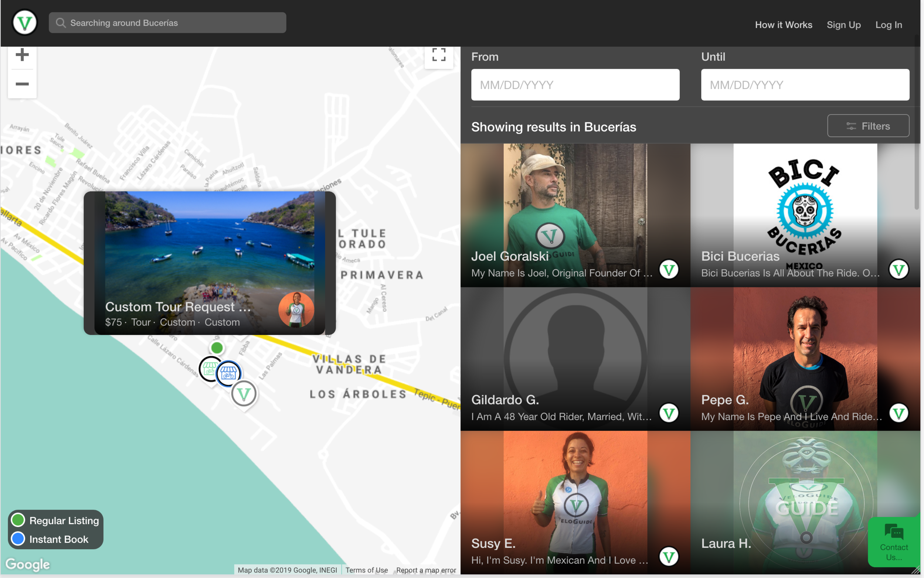Open Laura H. guide profile
The image size is (924, 578).
pos(805,502)
